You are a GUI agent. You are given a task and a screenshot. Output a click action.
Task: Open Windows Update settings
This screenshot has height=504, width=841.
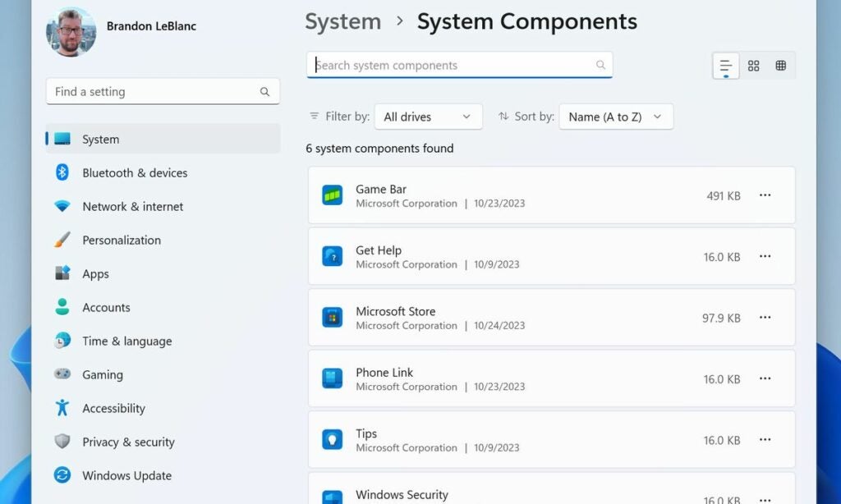pos(163,475)
